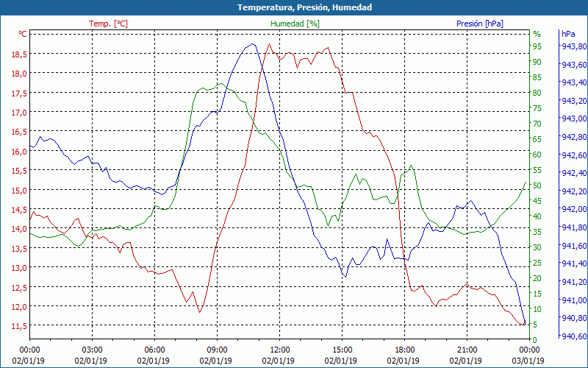Click temperature axis value 15,5

point(19,171)
